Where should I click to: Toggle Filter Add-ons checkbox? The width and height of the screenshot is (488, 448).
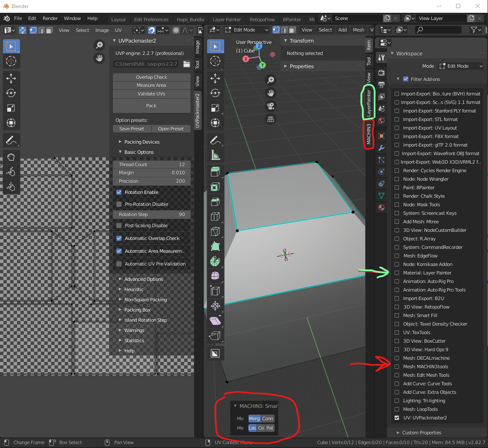pyautogui.click(x=406, y=79)
